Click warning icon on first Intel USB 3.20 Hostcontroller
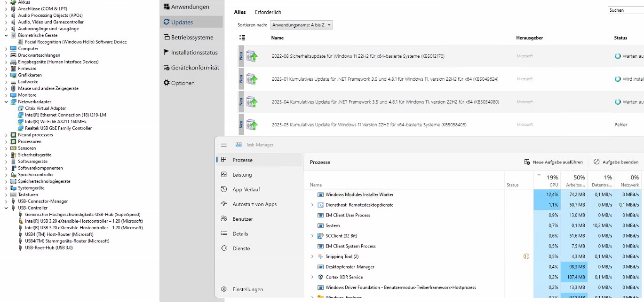The image size is (644, 302). [x=20, y=221]
